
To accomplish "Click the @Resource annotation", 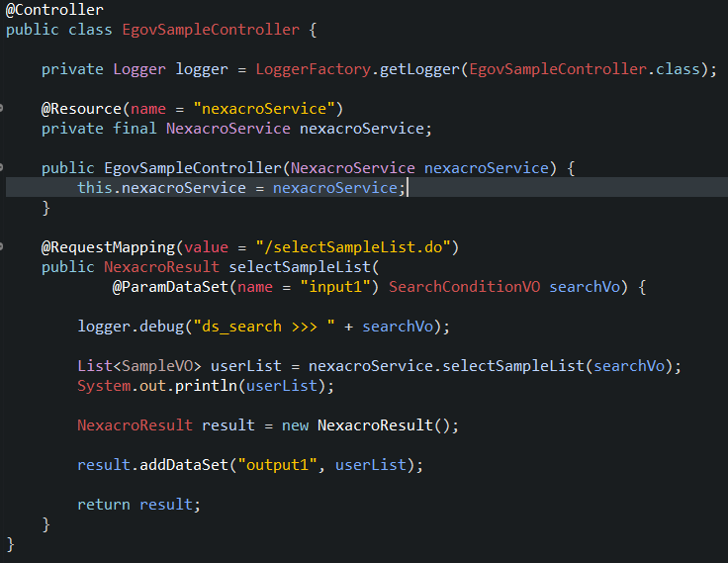I will [81, 109].
